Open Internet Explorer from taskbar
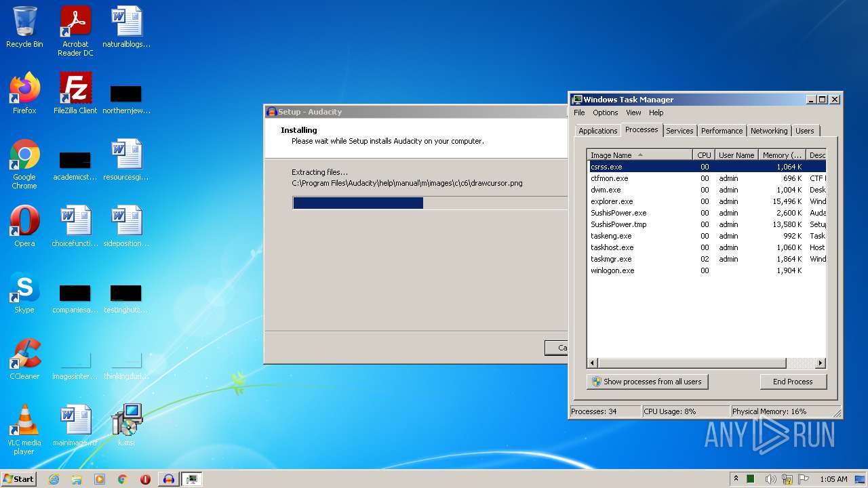This screenshot has height=488, width=868. [x=54, y=479]
